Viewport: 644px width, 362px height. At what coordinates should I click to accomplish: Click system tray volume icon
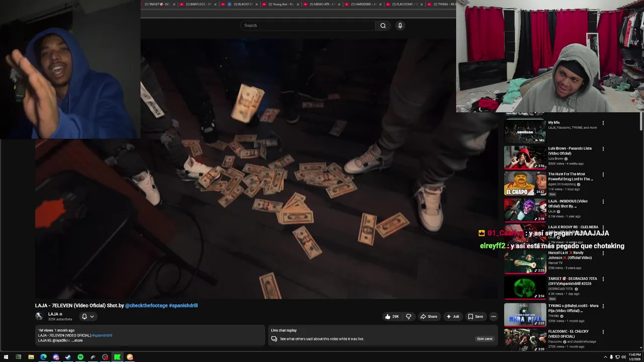623,357
